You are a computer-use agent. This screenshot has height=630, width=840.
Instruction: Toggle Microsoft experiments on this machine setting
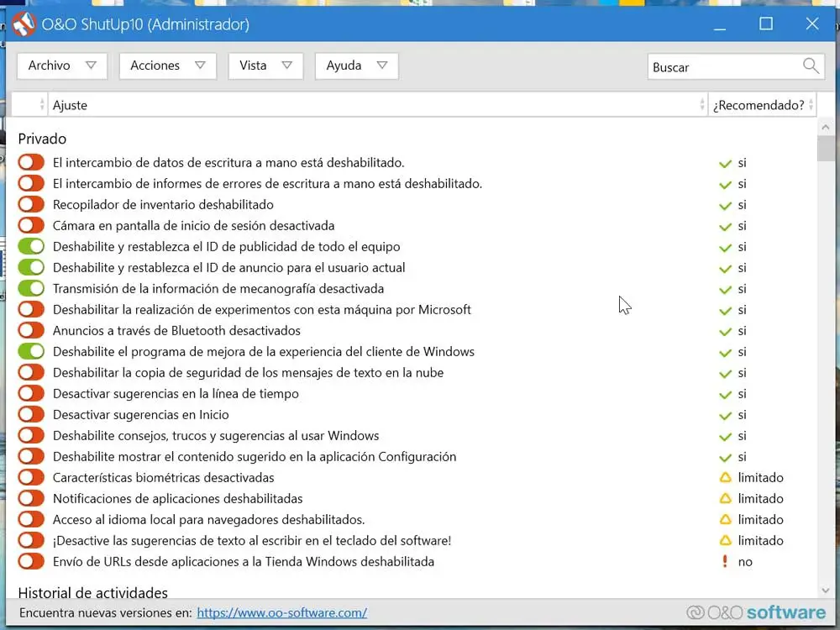(x=31, y=308)
